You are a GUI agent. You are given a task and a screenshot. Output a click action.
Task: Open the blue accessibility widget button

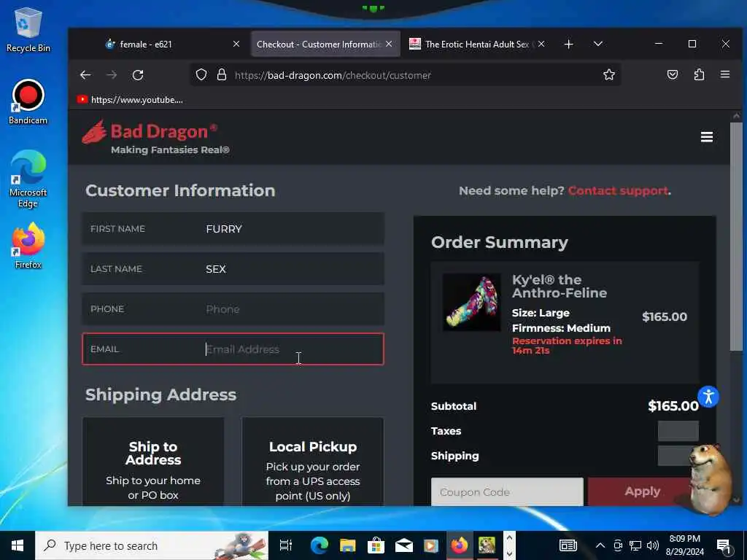708,397
